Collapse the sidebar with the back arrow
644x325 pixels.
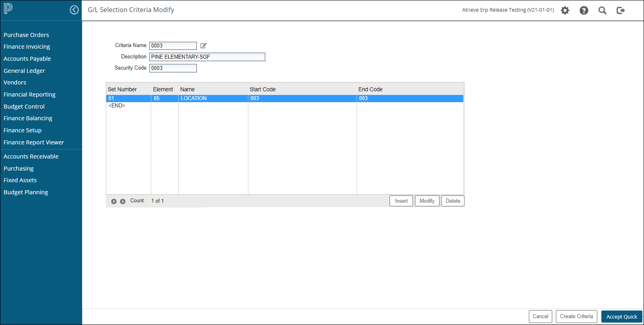point(74,10)
